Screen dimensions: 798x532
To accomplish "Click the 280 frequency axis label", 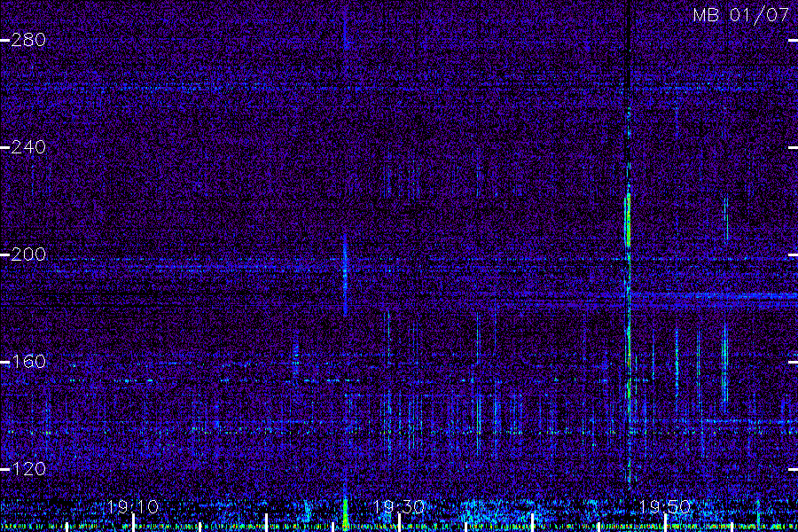I will tap(28, 40).
